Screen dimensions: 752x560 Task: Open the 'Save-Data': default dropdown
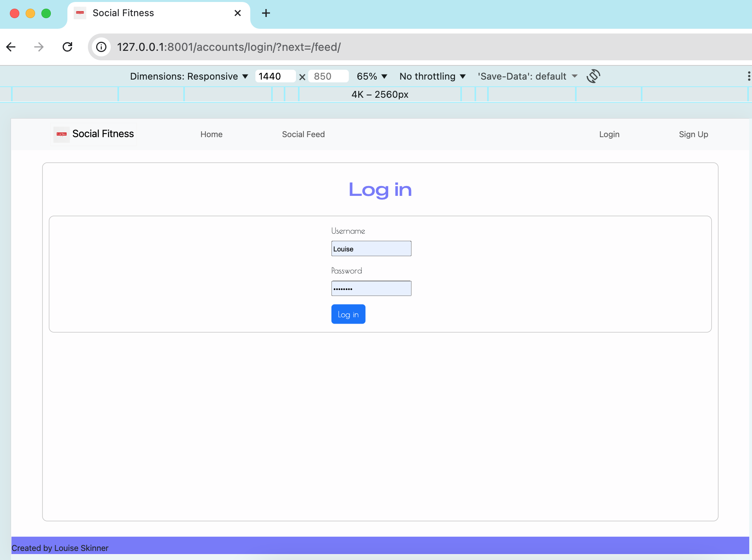(527, 76)
